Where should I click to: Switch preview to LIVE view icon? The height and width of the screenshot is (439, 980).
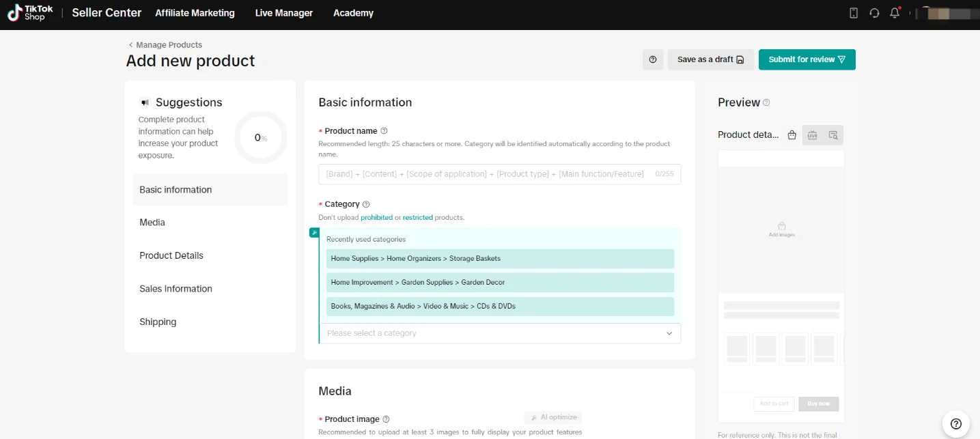click(x=813, y=135)
